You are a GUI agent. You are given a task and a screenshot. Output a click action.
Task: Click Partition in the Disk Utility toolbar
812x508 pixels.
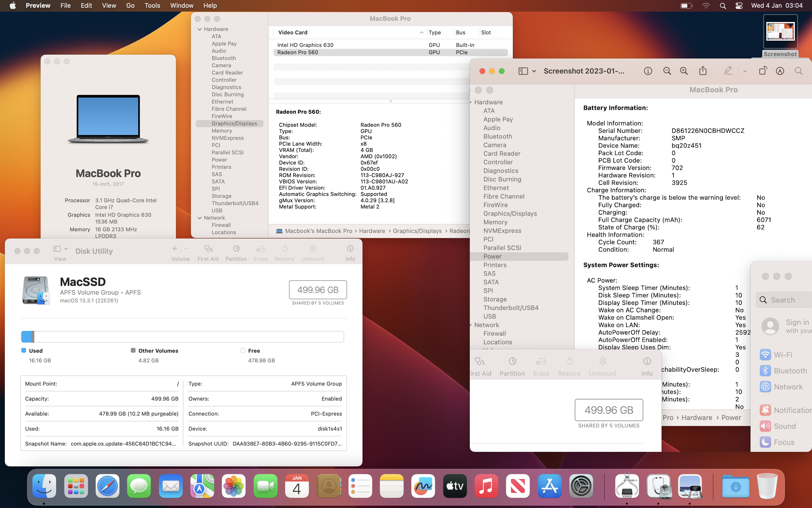pos(236,253)
